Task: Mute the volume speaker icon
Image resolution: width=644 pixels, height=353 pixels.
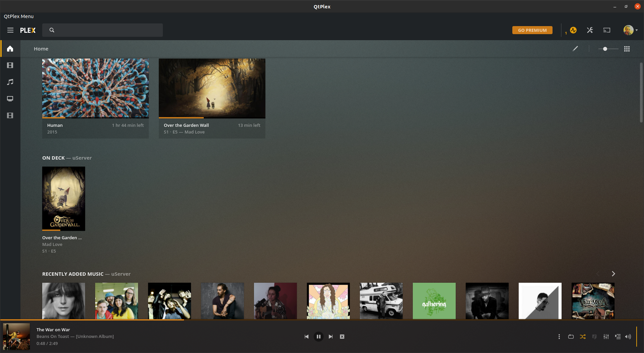Action: click(628, 337)
